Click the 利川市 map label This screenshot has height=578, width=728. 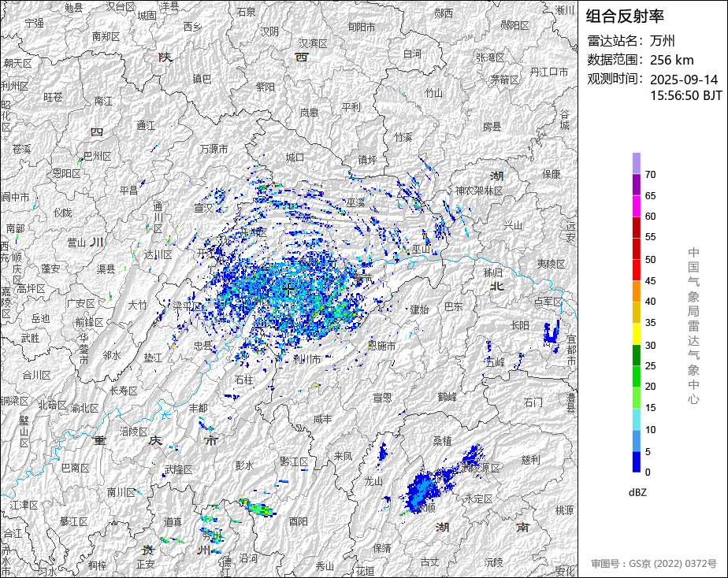click(307, 359)
